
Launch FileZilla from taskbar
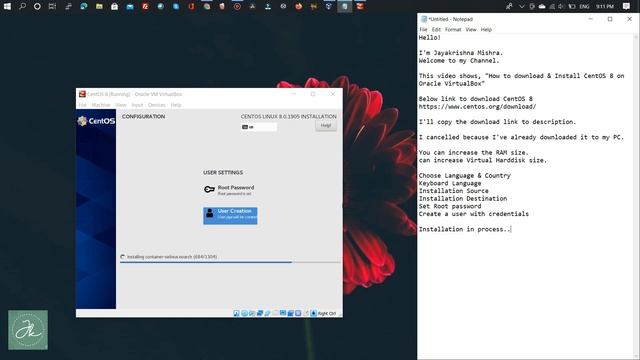145,6
